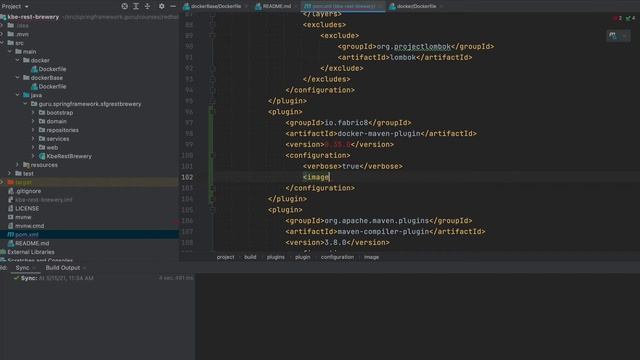The image size is (640, 360).
Task: Click the Collapse All icon in Project toolbar
Action: pyautogui.click(x=147, y=6)
